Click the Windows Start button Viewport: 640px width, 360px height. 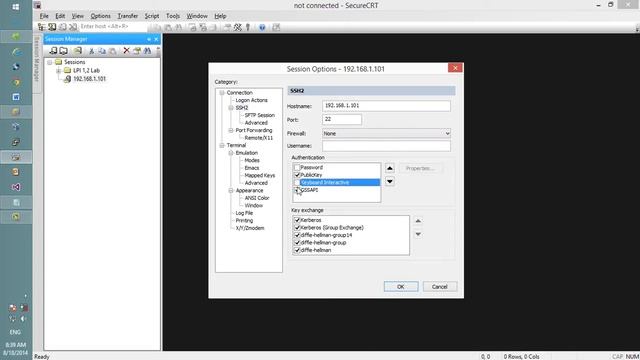[16, 7]
